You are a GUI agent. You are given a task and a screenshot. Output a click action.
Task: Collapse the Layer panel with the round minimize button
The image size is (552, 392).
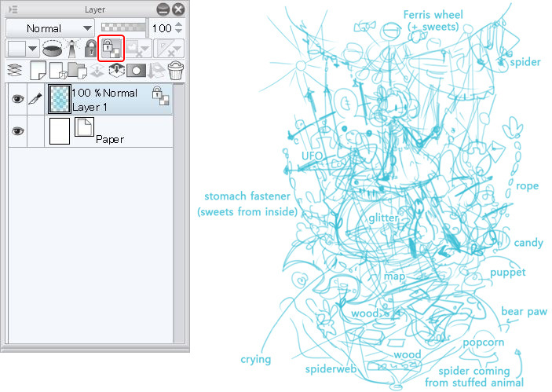click(x=163, y=9)
